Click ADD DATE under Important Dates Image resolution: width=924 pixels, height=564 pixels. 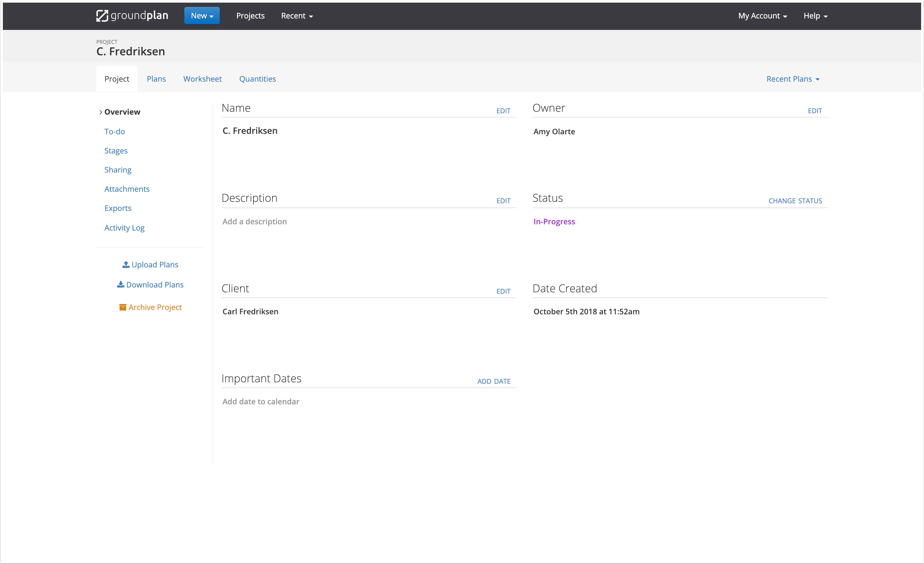[494, 381]
